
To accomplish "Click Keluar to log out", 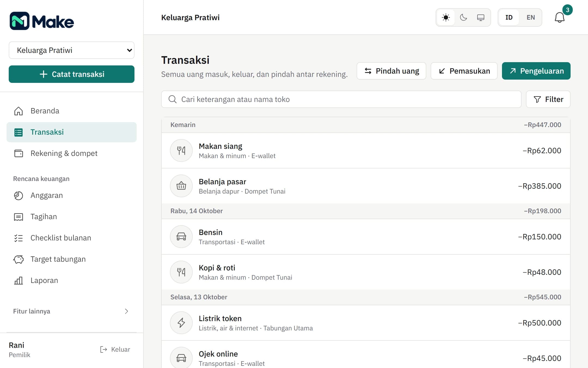I will (x=115, y=349).
